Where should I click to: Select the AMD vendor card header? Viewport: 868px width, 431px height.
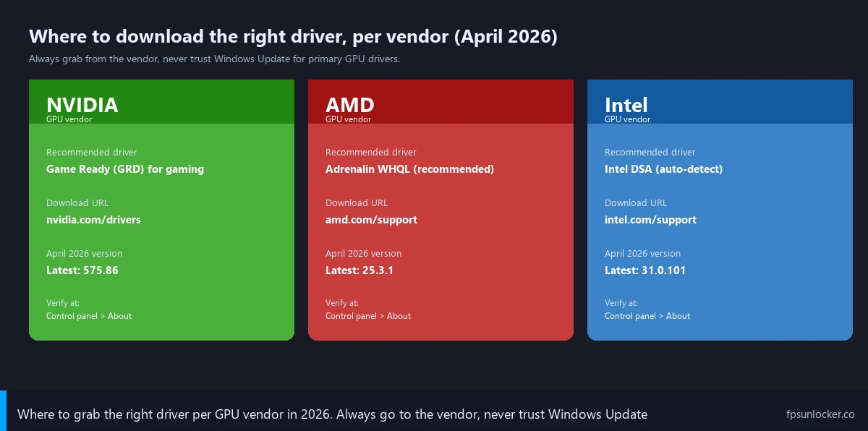coord(441,102)
